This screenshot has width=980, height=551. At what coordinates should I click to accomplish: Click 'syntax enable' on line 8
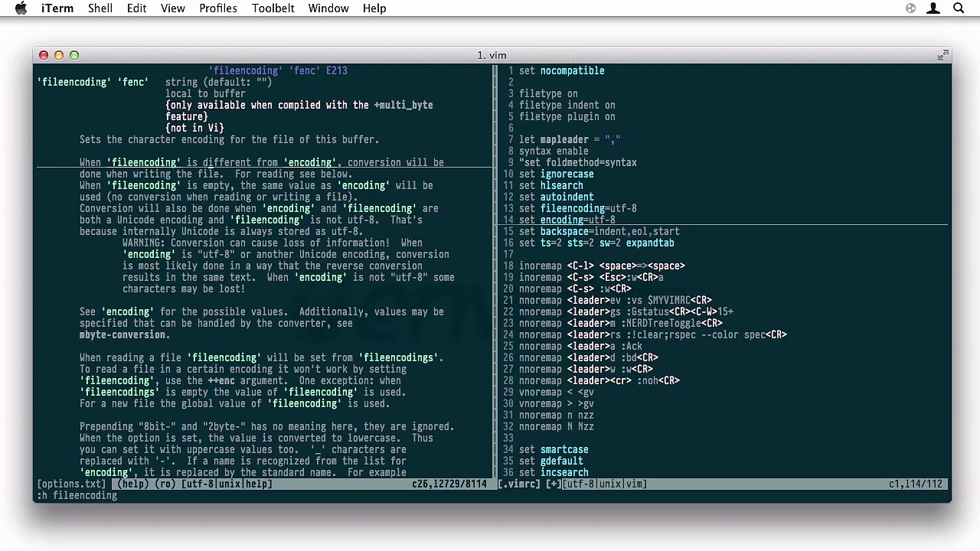[554, 152]
